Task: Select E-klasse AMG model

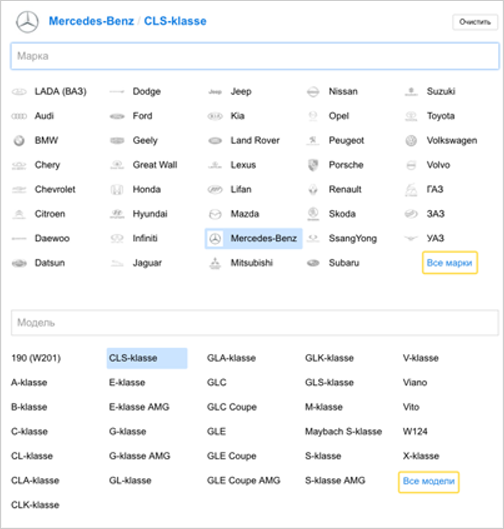Action: point(139,407)
